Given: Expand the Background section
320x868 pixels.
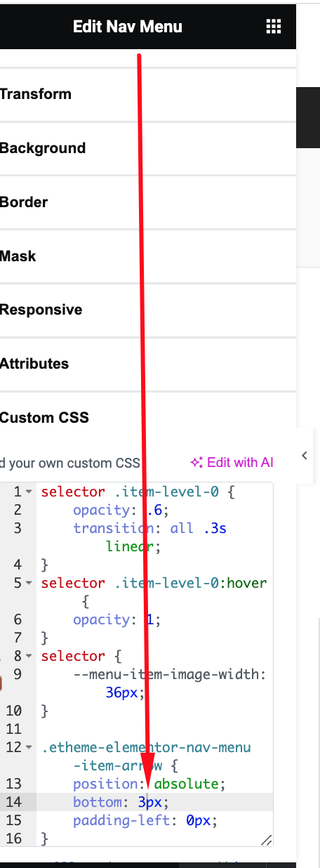Looking at the screenshot, I should tap(148, 148).
